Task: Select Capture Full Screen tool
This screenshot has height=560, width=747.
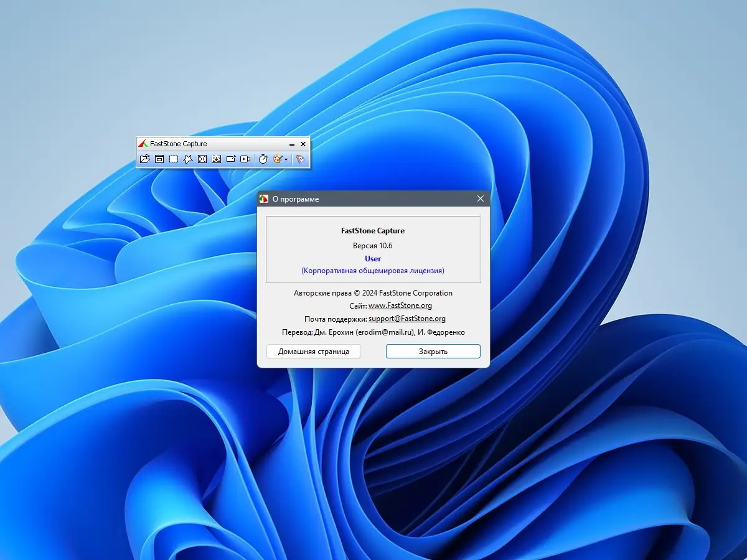Action: coord(202,159)
